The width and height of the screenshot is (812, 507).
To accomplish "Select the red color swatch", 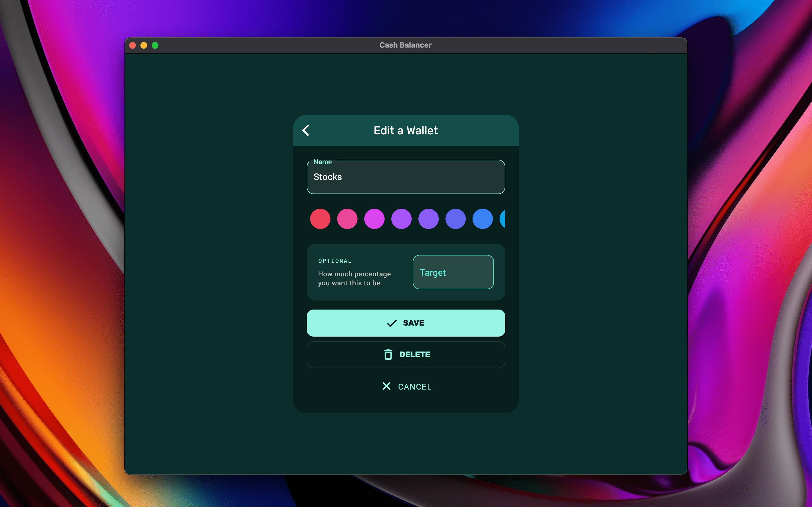I will (x=320, y=219).
